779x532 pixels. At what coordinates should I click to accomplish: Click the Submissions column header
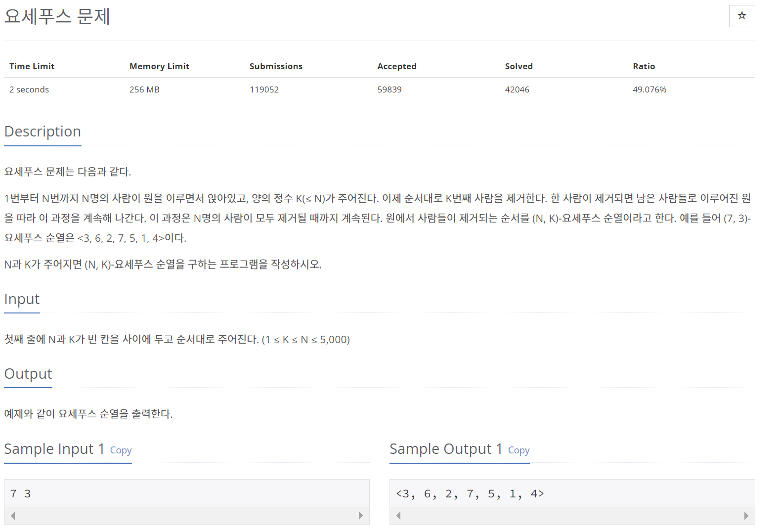(x=276, y=66)
